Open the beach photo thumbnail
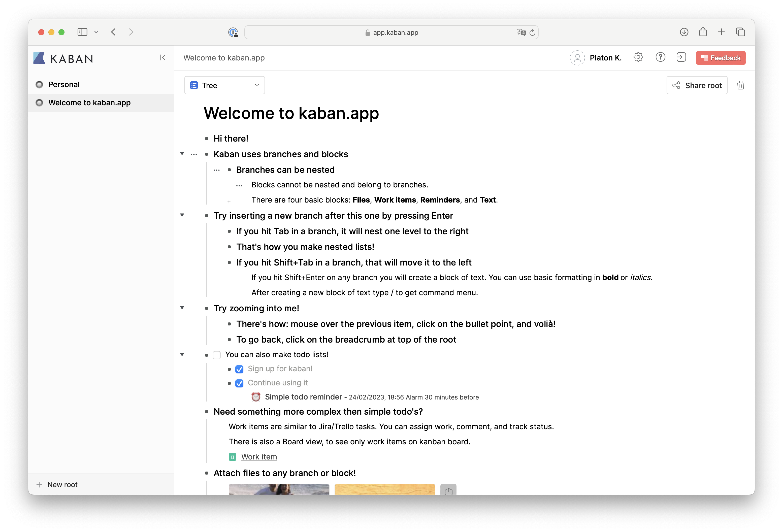This screenshot has height=532, width=783. pos(279,489)
